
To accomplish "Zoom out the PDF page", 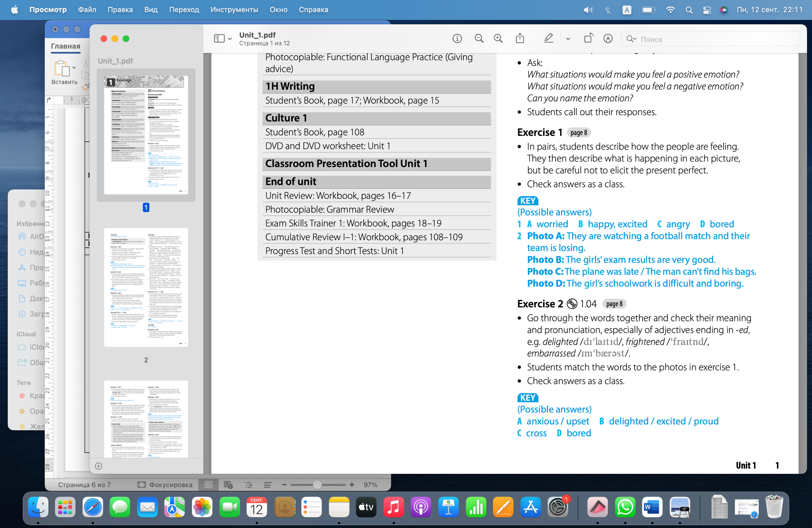I will 479,39.
